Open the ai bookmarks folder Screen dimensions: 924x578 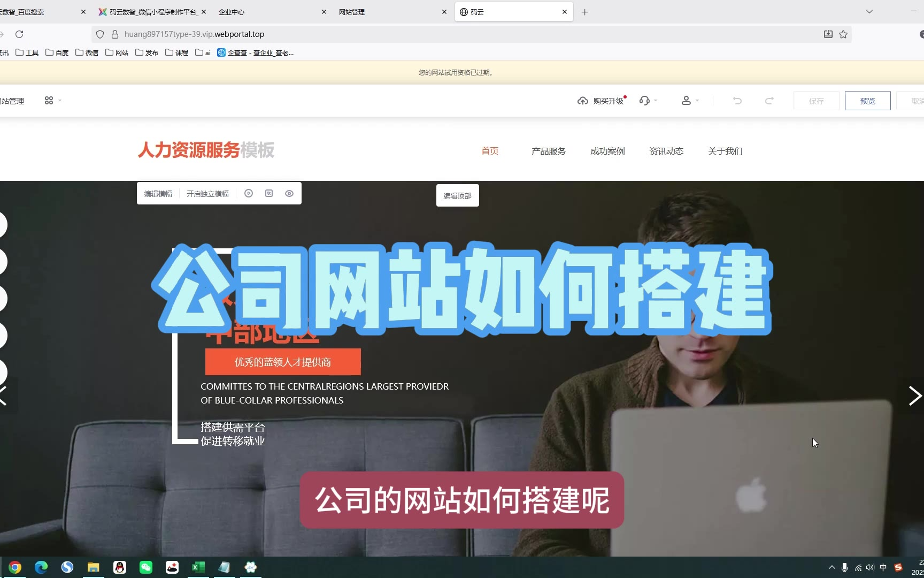coord(203,52)
